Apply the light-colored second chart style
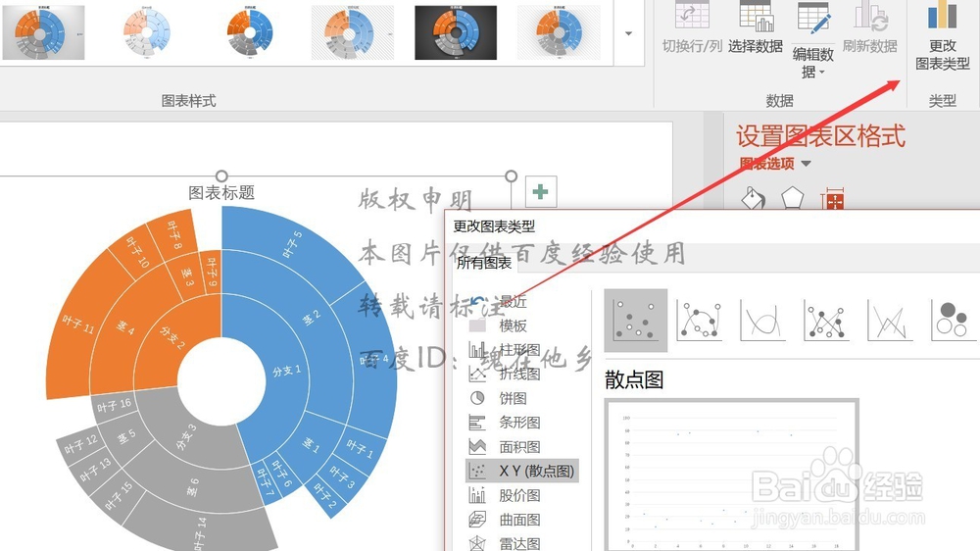This screenshot has height=551, width=980. (x=146, y=32)
